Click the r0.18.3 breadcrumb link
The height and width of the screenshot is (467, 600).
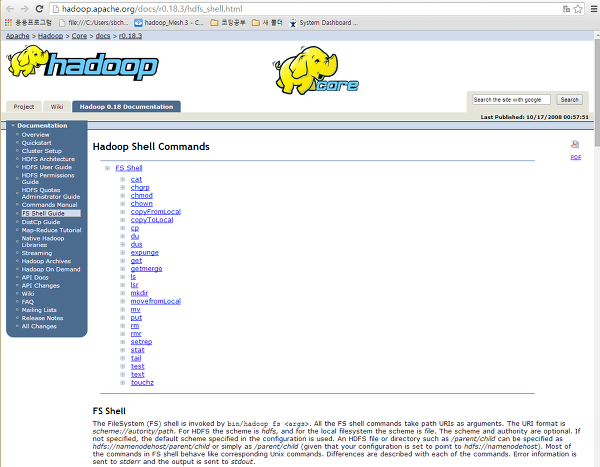click(130, 36)
